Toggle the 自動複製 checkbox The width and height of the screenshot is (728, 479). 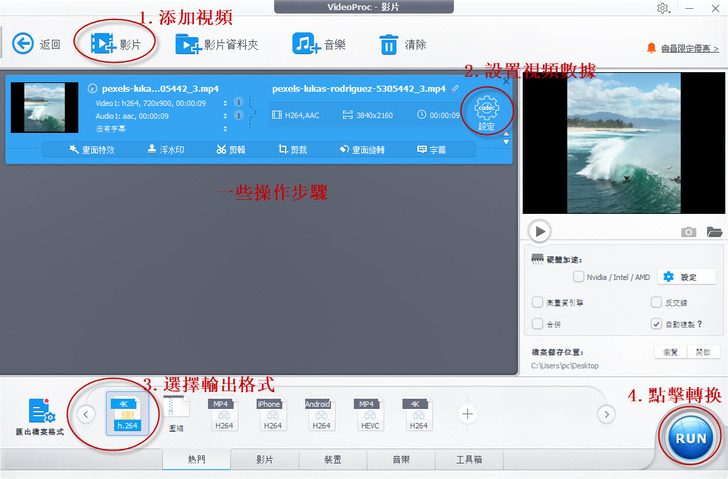[655, 324]
